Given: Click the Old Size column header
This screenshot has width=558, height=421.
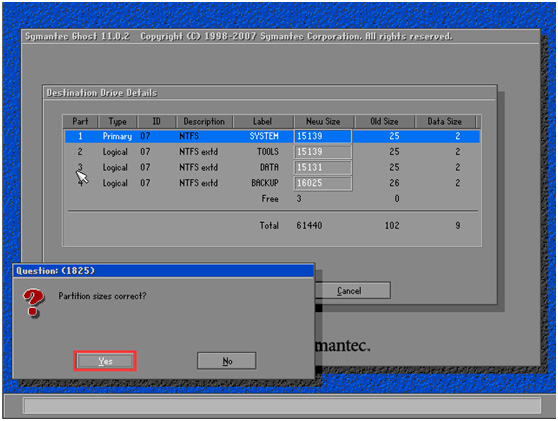Looking at the screenshot, I should (x=384, y=121).
